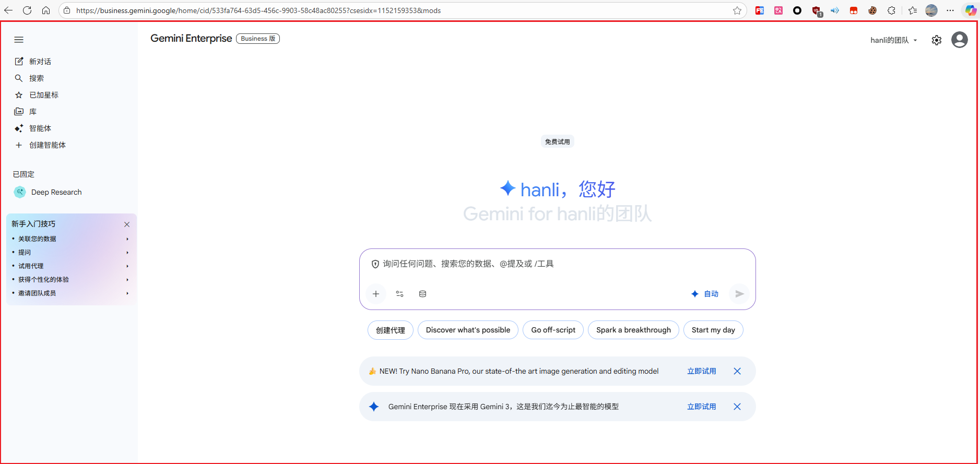Close the 新手入门技巧 tips panel

pyautogui.click(x=127, y=224)
